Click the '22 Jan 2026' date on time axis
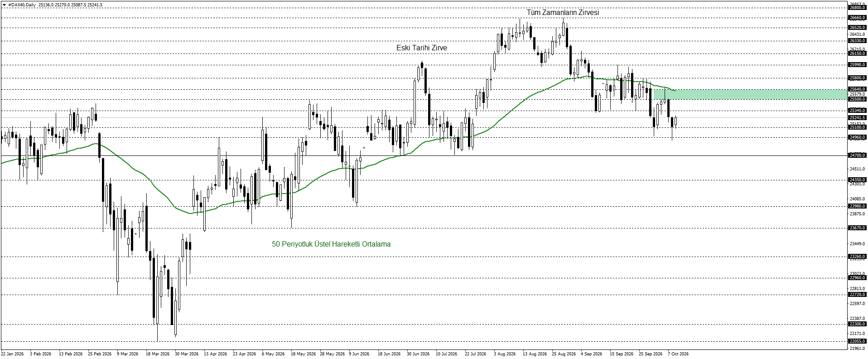The image size is (868, 359). (12, 354)
